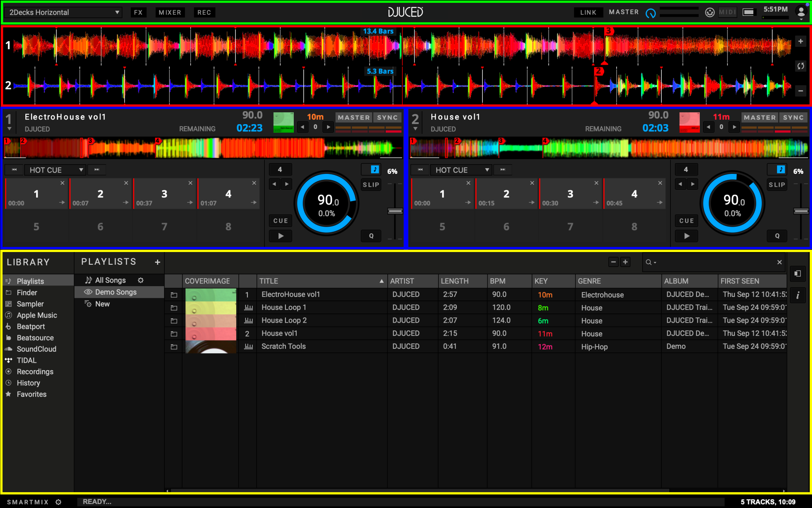
Task: Open the MIXER panel
Action: [x=170, y=12]
